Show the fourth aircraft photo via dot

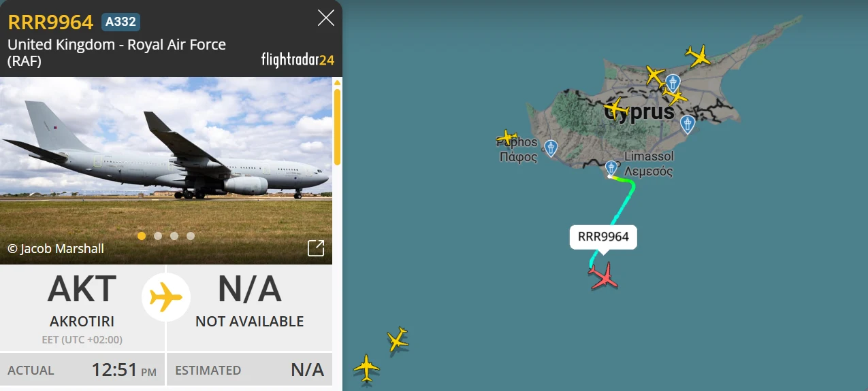click(x=191, y=236)
